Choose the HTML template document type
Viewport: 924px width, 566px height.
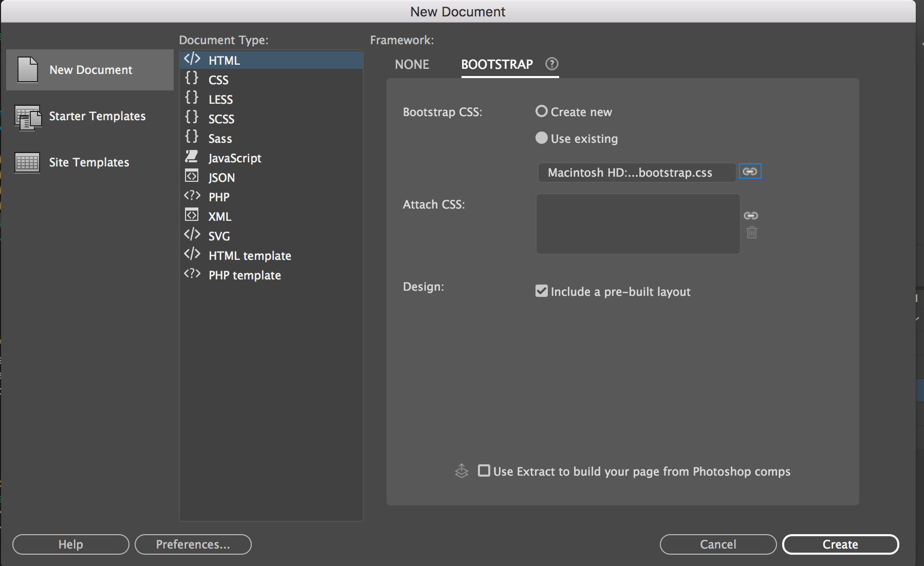249,255
